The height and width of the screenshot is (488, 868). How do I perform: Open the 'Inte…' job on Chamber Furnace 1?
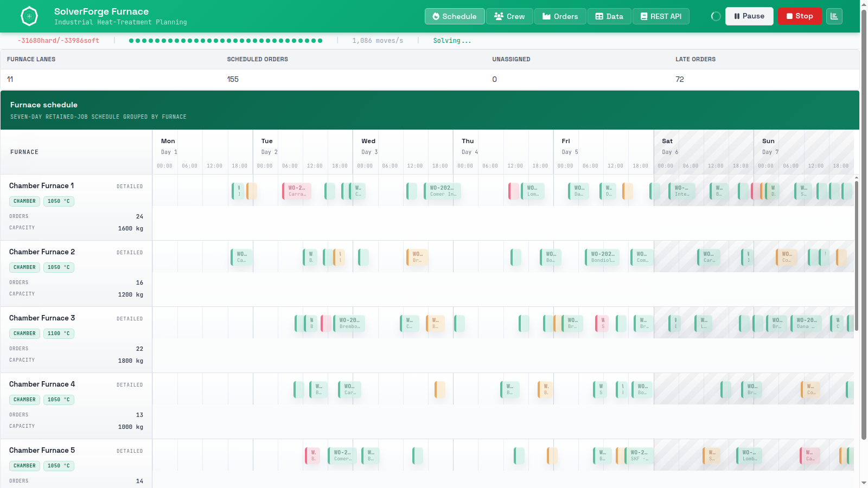tap(682, 191)
